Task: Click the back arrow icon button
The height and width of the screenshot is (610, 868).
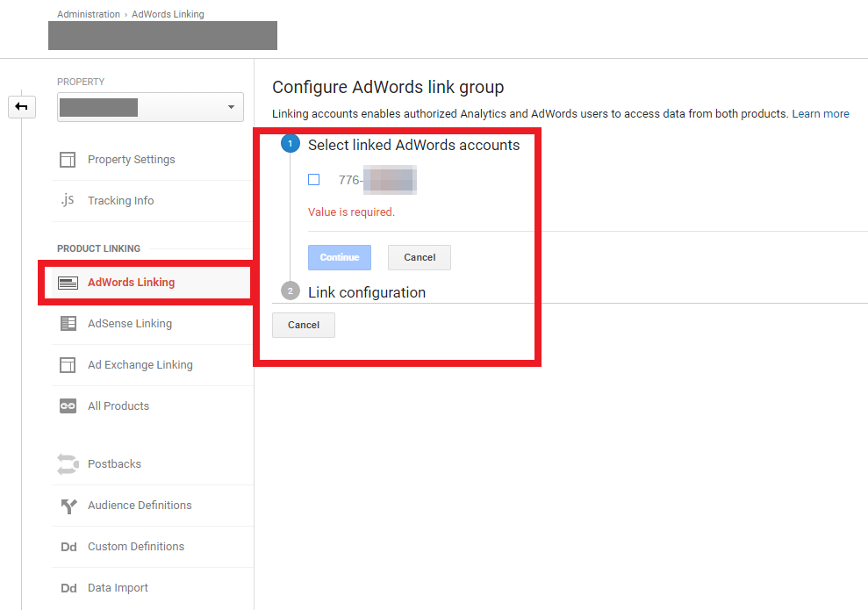Action: 22,107
